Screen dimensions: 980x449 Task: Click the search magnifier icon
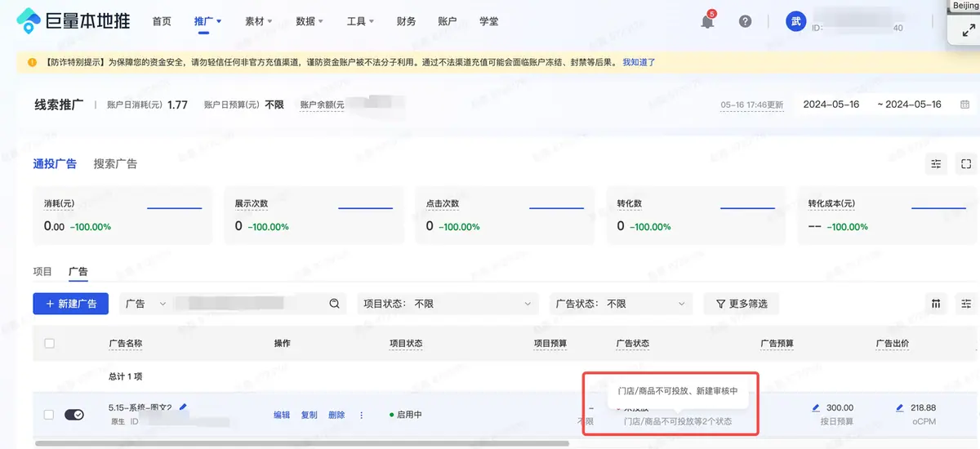click(334, 304)
